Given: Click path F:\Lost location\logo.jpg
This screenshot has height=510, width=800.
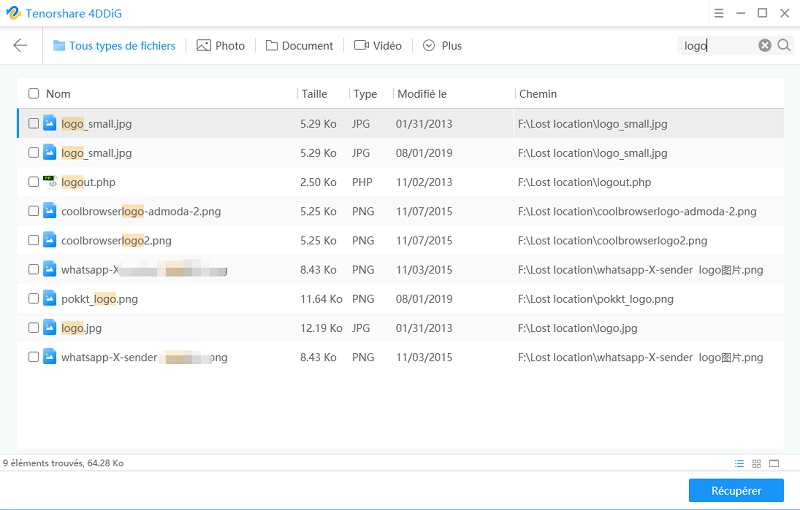Looking at the screenshot, I should coord(578,328).
